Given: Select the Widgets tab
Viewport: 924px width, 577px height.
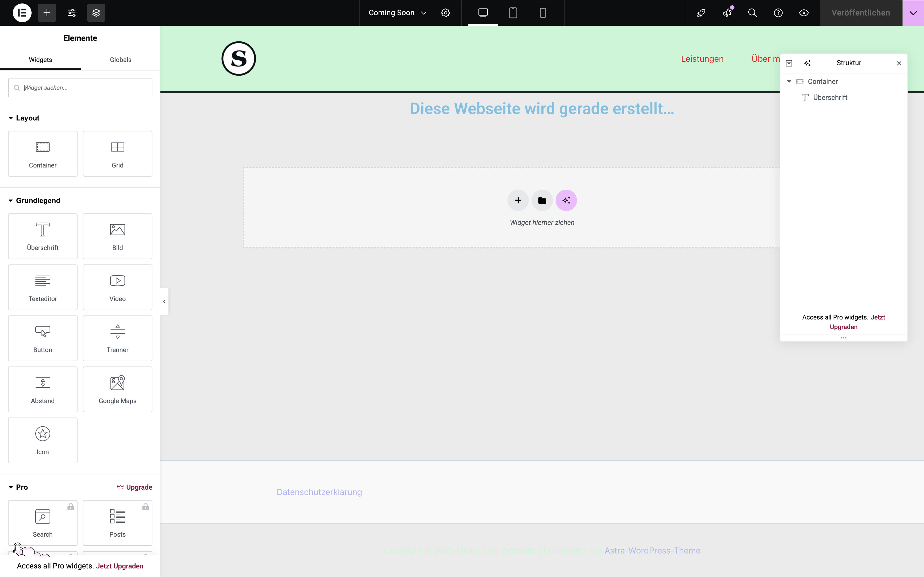Looking at the screenshot, I should click(x=40, y=60).
